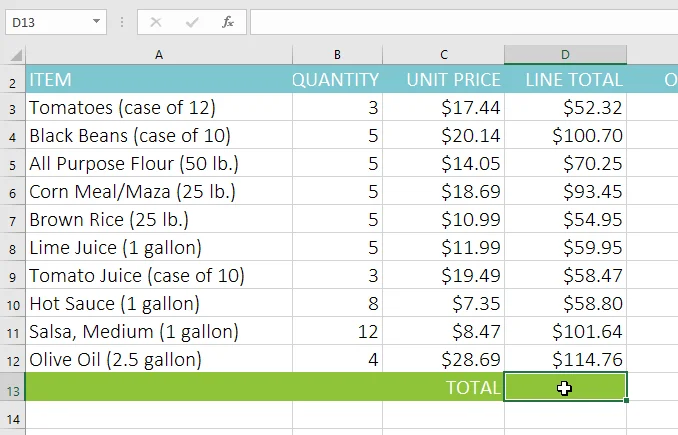Image resolution: width=678 pixels, height=435 pixels.
Task: Select the Tomatoes (case of 12) cell
Action: click(159, 107)
